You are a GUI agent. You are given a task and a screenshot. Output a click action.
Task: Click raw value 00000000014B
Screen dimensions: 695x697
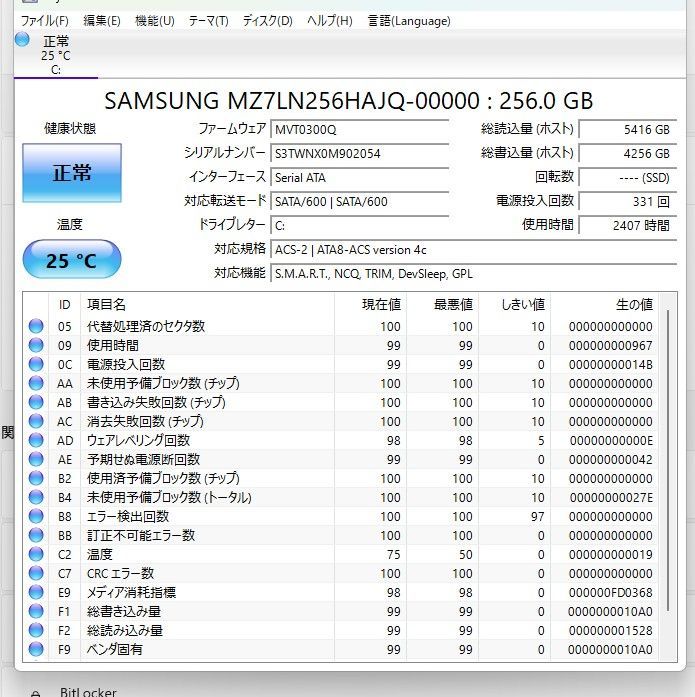coord(611,365)
